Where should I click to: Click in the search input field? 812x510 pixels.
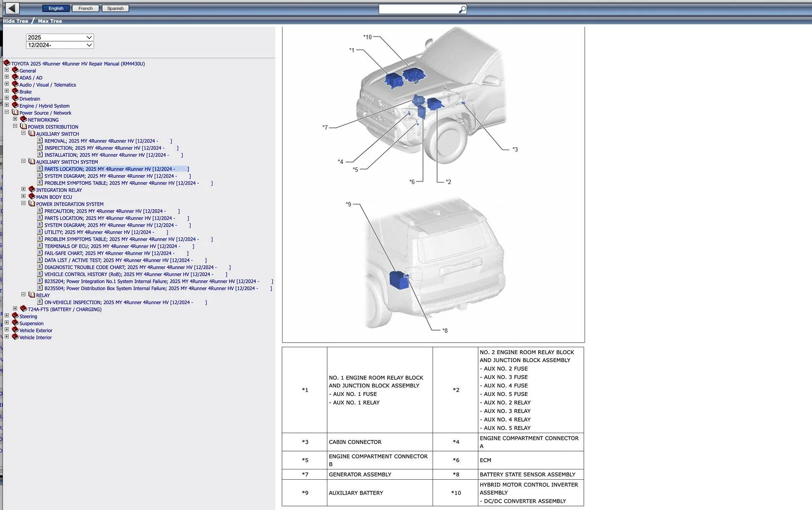(418, 9)
